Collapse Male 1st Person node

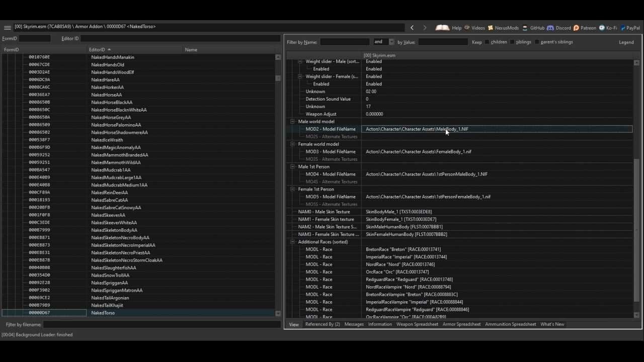[292, 167]
